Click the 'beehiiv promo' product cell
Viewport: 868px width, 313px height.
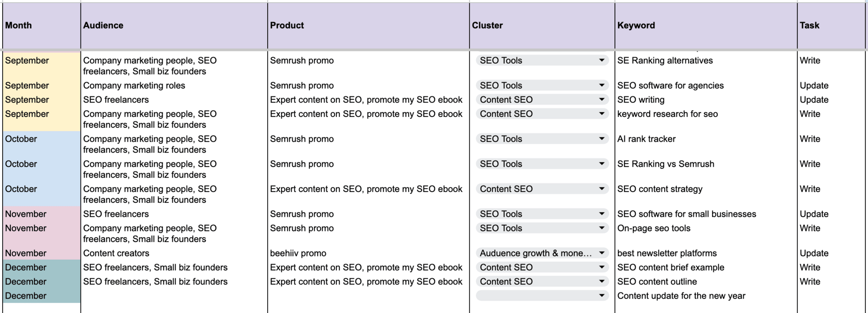coord(368,253)
